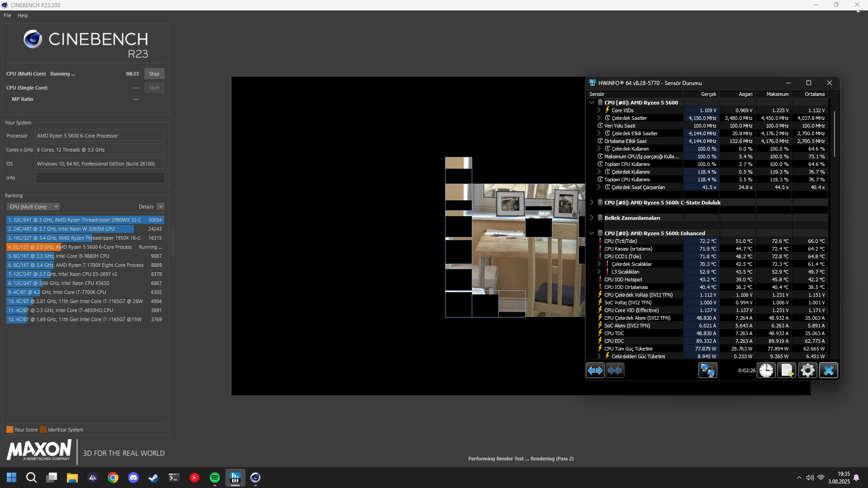The image size is (868, 488).
Task: Click Start for CPU Single Core
Action: pyautogui.click(x=154, y=88)
